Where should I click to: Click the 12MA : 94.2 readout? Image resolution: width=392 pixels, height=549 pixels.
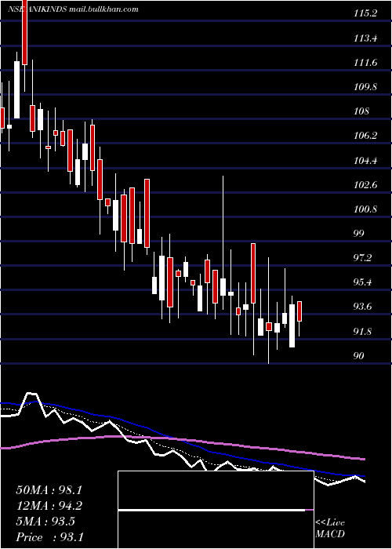tap(49, 506)
